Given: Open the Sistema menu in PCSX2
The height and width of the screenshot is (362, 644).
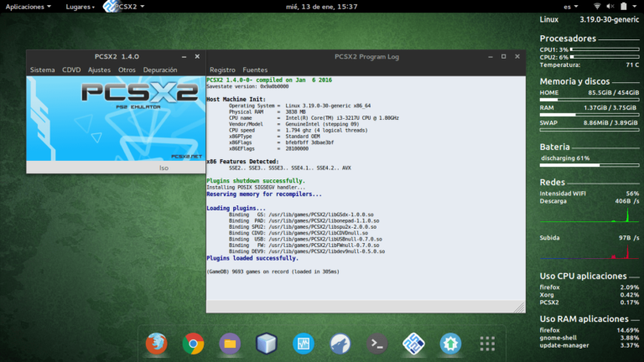Looking at the screenshot, I should (x=42, y=70).
